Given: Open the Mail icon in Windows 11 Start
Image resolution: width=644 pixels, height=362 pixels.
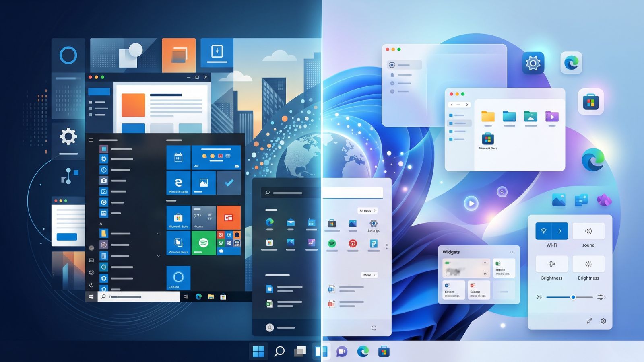Looking at the screenshot, I should tap(291, 222).
